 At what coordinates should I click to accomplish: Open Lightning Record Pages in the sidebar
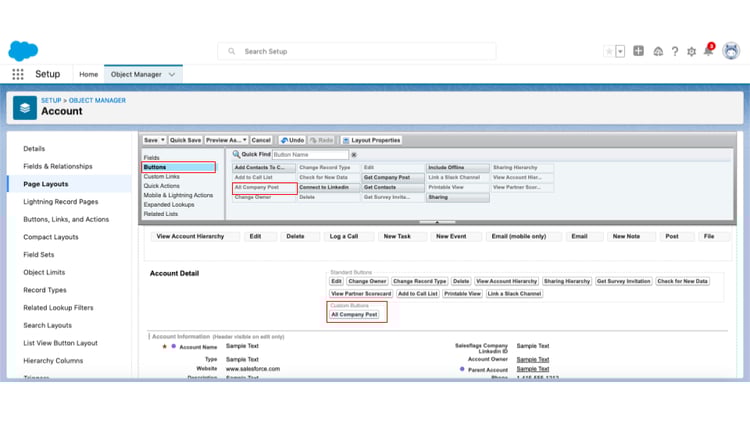click(x=61, y=202)
